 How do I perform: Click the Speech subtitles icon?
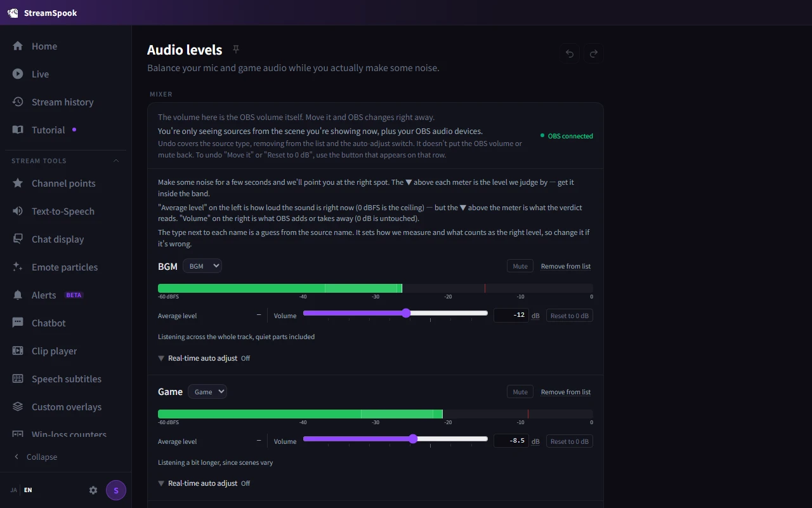(18, 378)
